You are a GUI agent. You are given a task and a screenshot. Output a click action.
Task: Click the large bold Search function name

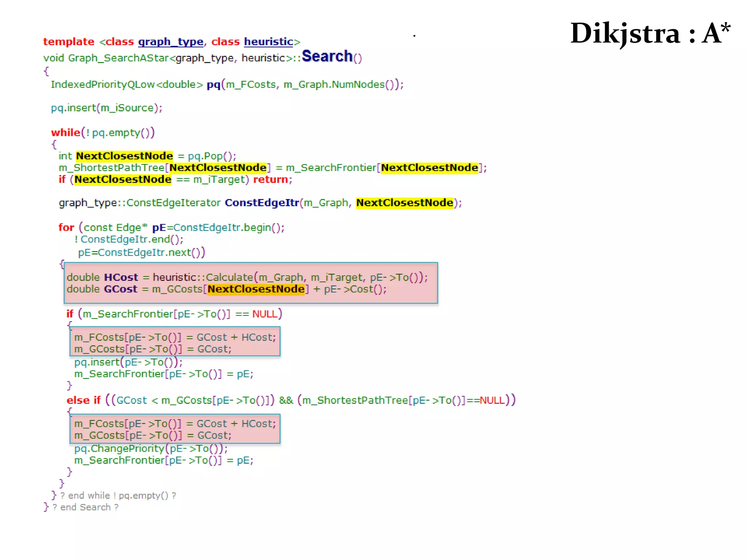coord(327,57)
